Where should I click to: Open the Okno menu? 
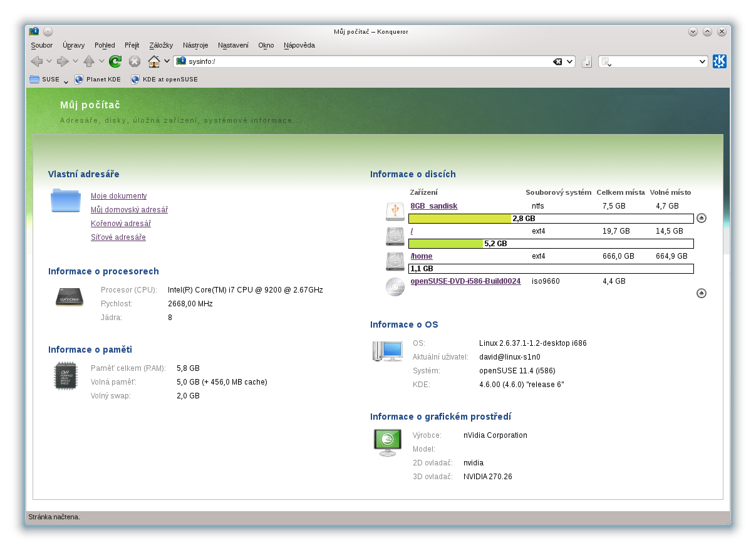tap(266, 45)
